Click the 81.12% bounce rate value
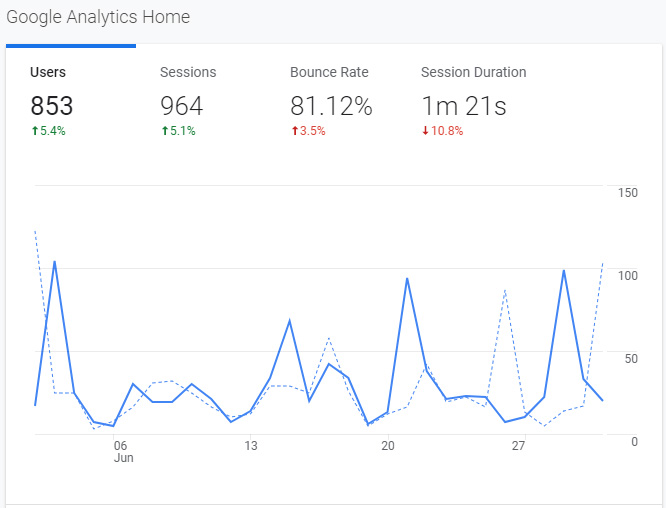Screen dimensions: 666x508 pyautogui.click(x=331, y=106)
